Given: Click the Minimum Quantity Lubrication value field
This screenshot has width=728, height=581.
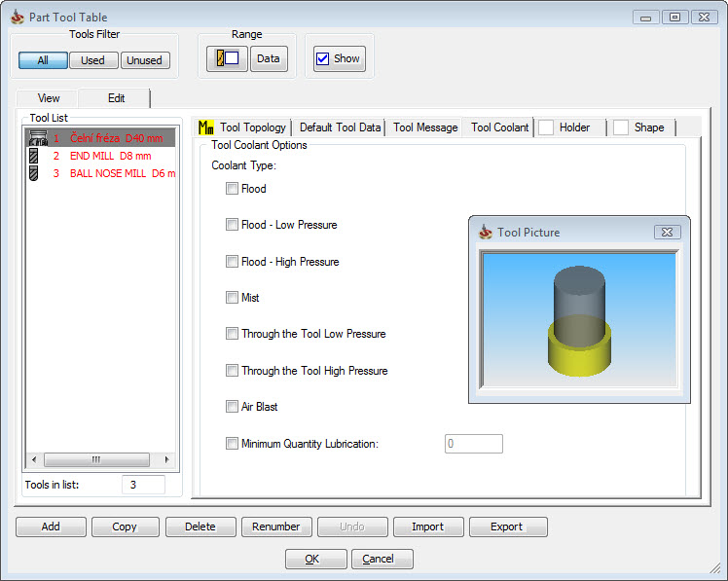Looking at the screenshot, I should 473,444.
